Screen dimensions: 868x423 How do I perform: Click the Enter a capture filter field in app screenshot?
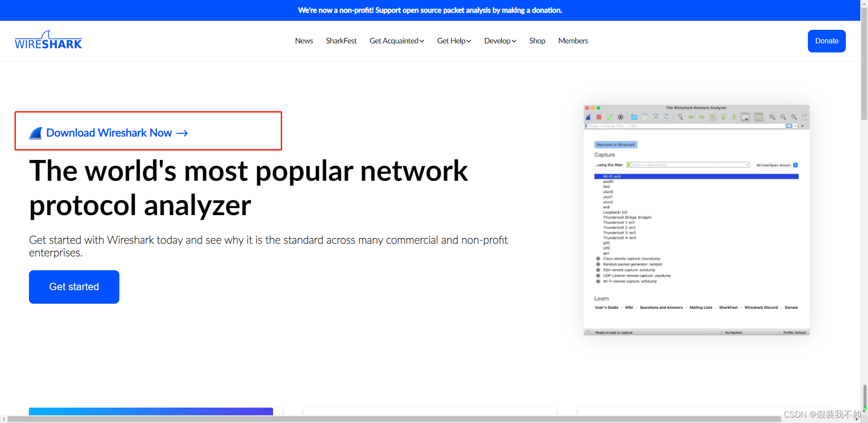pyautogui.click(x=688, y=165)
